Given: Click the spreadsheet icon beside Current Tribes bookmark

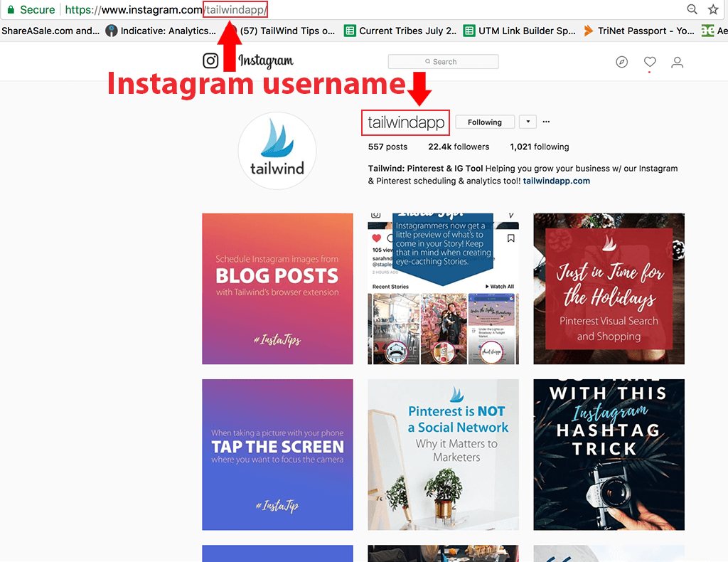Looking at the screenshot, I should 349,31.
